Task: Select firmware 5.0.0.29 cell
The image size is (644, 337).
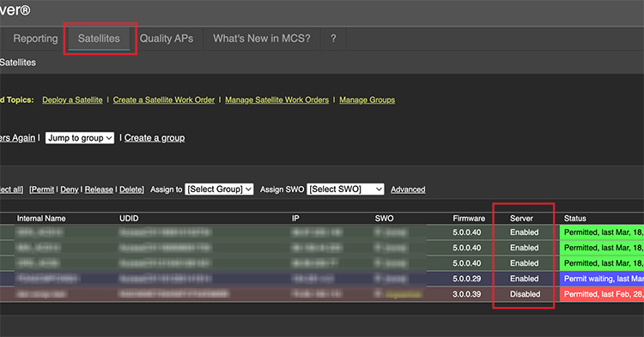Action: (466, 279)
